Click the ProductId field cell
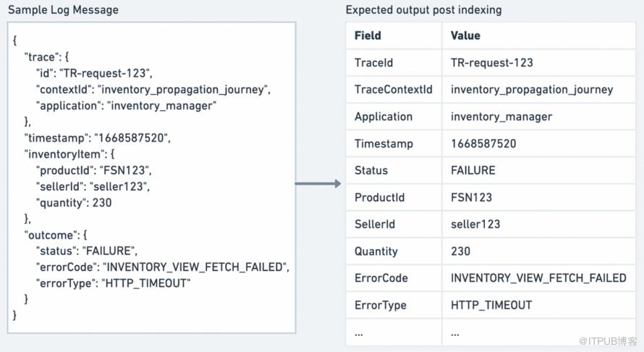Viewport: 644px width, 352px height. coord(379,198)
